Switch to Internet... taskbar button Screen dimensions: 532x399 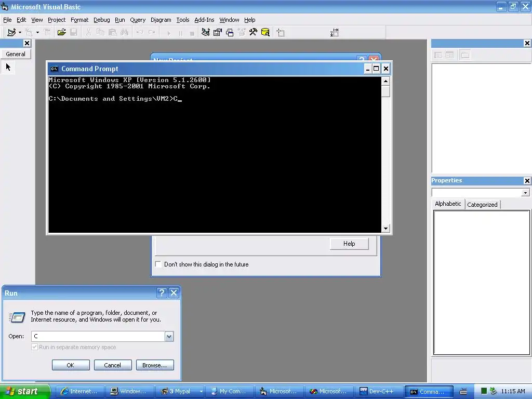coord(79,392)
